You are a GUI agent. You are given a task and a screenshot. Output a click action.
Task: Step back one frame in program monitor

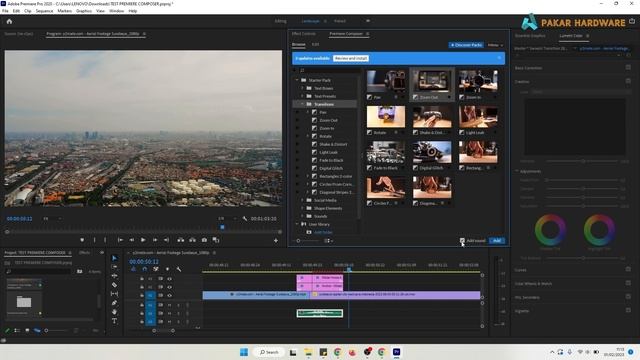[x=132, y=240]
